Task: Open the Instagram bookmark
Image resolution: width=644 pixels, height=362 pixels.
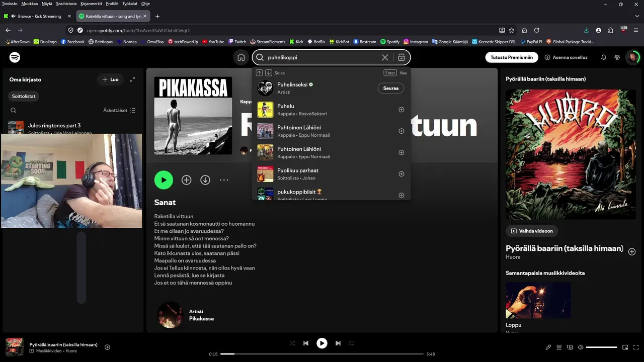Action: click(x=416, y=42)
